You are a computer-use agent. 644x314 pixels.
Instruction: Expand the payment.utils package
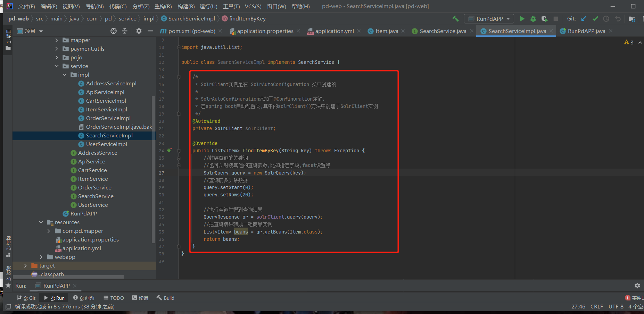click(x=57, y=49)
